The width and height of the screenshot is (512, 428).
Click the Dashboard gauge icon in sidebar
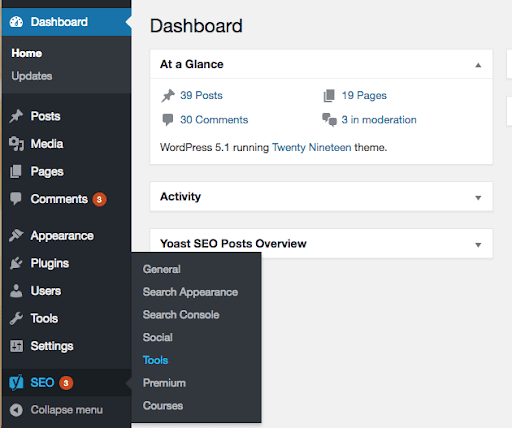[x=16, y=22]
